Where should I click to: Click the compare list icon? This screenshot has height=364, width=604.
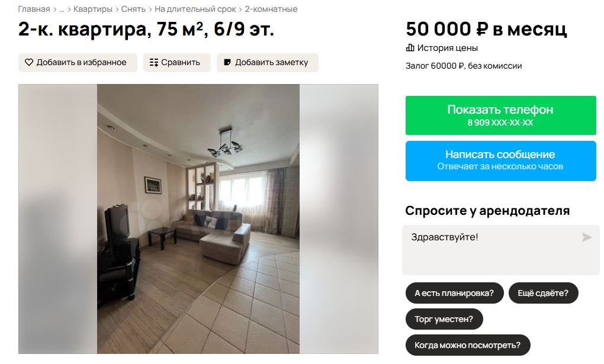(x=154, y=62)
